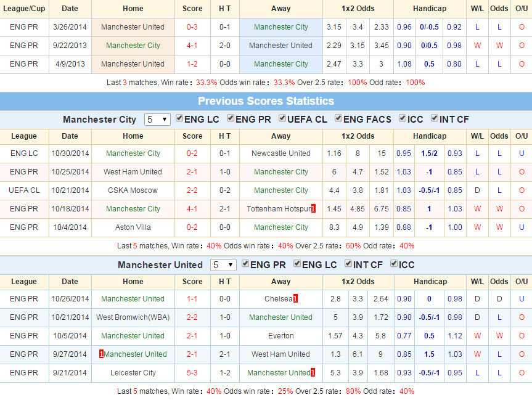The width and height of the screenshot is (532, 400).
Task: Click red card icon next to Chelsea
Action: (295, 298)
